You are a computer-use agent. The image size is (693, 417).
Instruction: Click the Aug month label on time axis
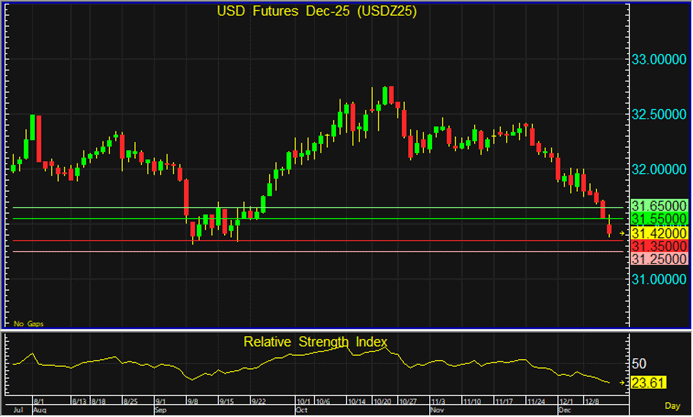[x=41, y=410]
